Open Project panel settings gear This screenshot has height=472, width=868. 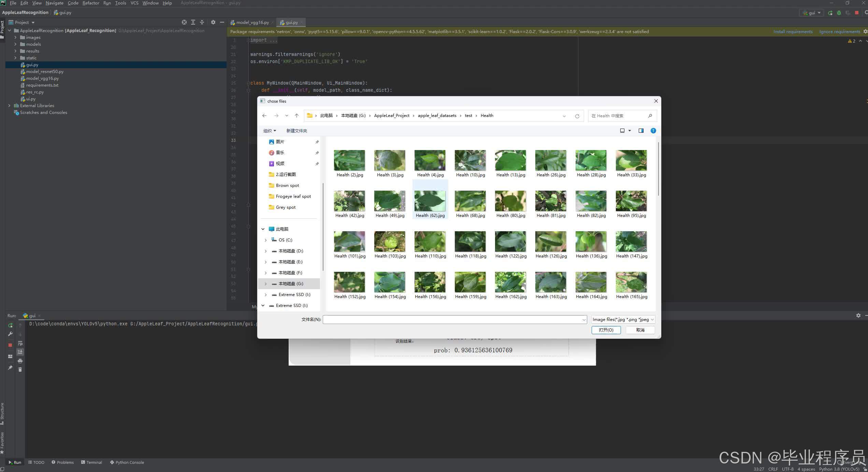click(213, 22)
